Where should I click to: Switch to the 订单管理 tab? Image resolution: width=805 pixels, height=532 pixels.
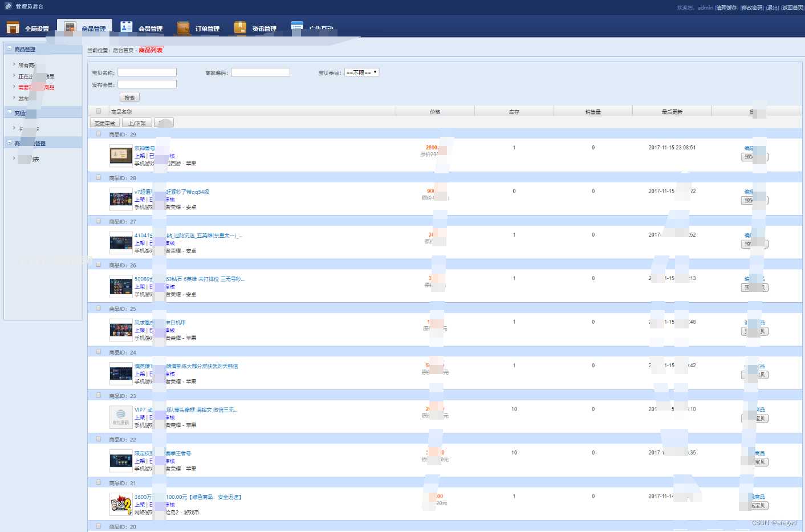(x=207, y=29)
